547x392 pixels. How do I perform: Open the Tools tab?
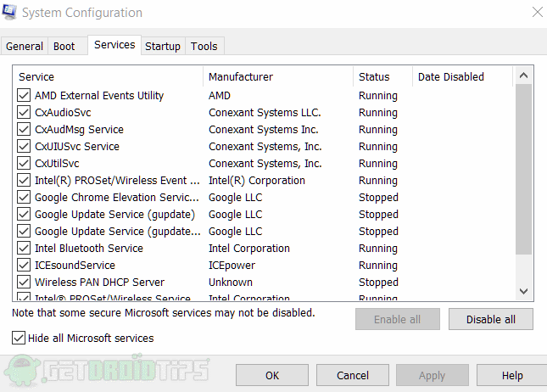(x=204, y=47)
